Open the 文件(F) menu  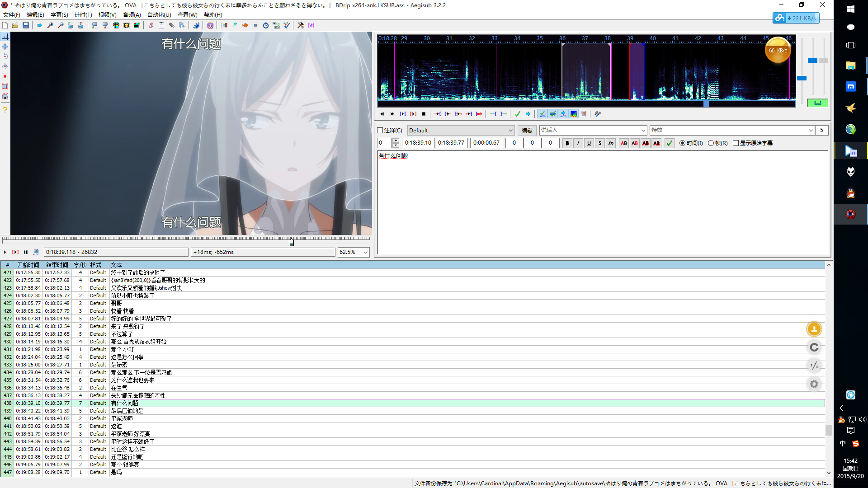[12, 15]
